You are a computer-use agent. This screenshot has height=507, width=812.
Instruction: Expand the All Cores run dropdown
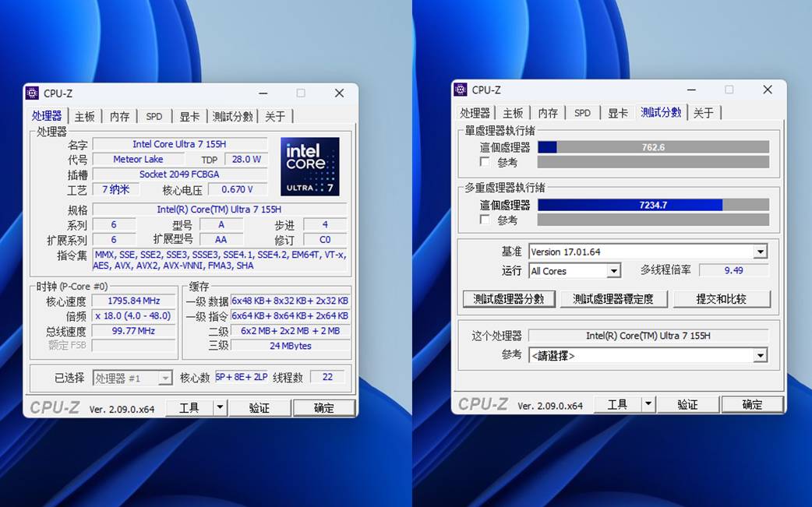pyautogui.click(x=613, y=271)
